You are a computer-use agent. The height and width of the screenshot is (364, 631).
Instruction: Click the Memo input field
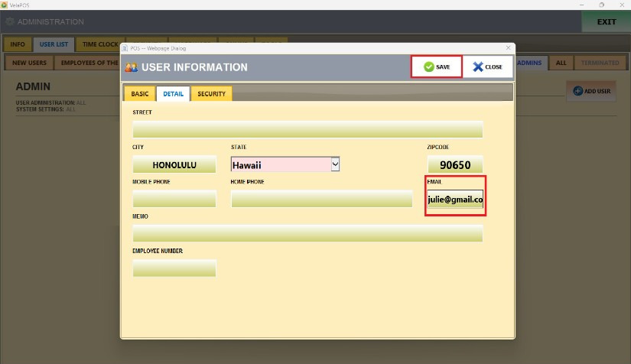(307, 234)
